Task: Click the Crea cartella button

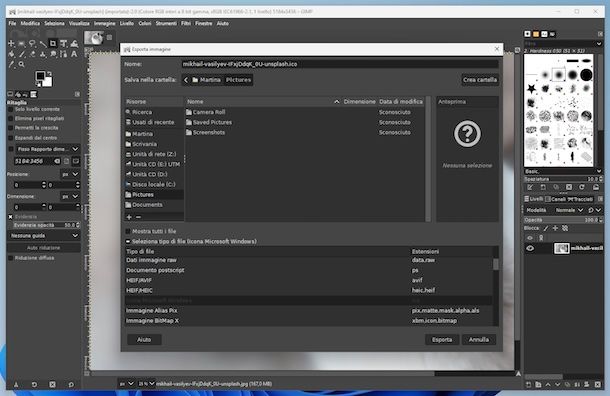Action: (480, 80)
